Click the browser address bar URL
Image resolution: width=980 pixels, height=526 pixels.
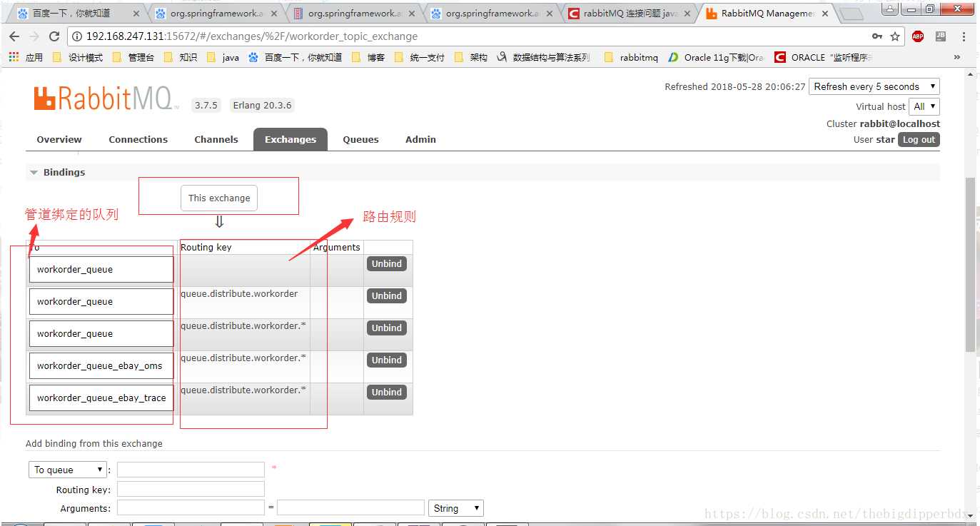click(252, 36)
